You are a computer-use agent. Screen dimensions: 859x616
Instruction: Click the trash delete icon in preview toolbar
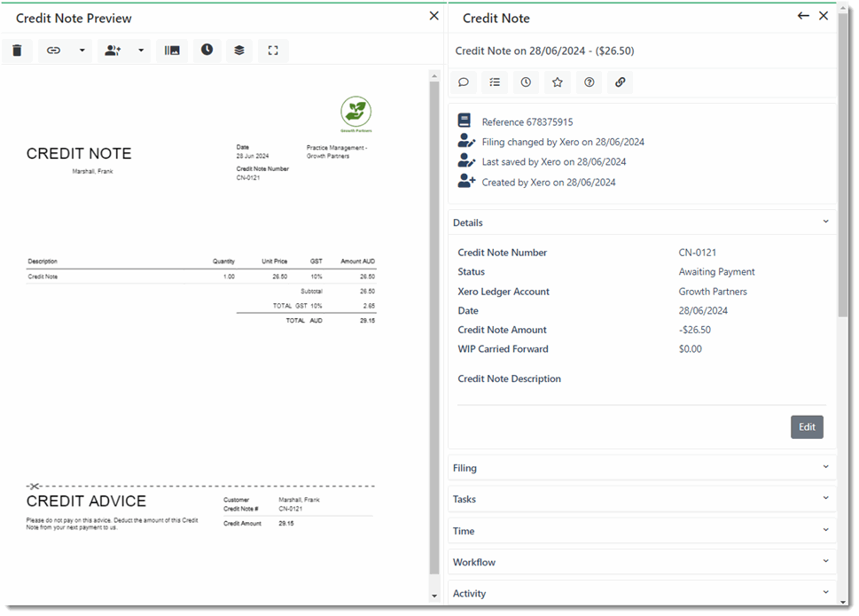click(x=17, y=51)
